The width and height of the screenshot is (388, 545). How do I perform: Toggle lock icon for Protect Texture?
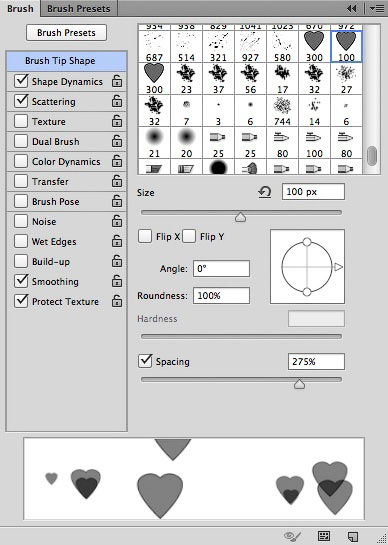pyautogui.click(x=117, y=301)
